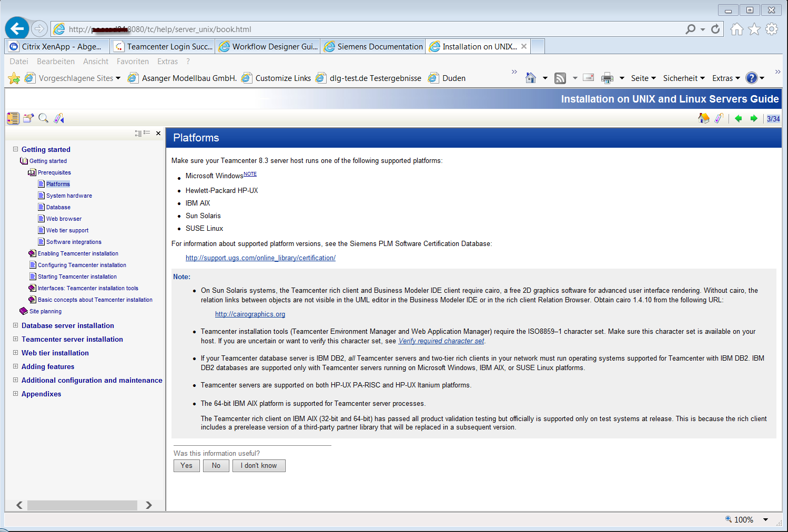Click the browser Forward arrow button
Screen dimensions: 788x532
[x=39, y=28]
